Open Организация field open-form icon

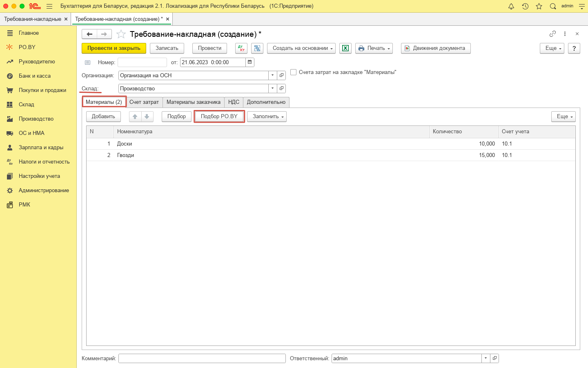(x=281, y=75)
